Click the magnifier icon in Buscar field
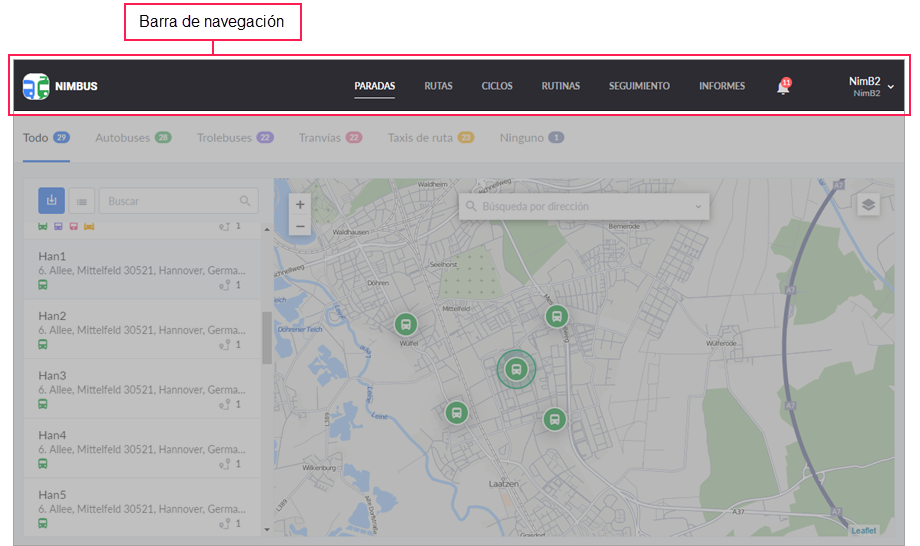This screenshot has width=920, height=546. [x=244, y=201]
